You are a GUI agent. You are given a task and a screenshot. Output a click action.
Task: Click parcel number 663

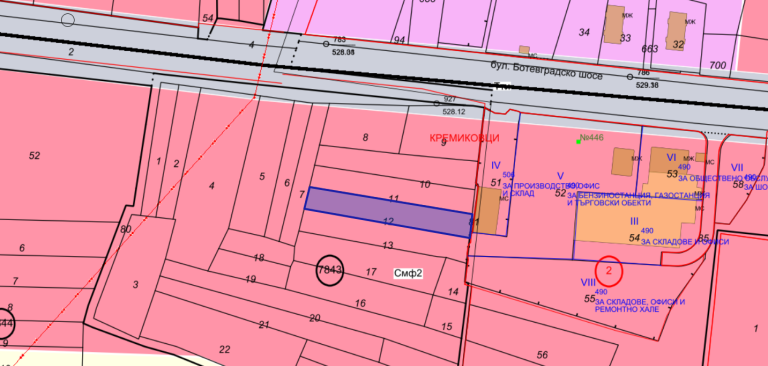(650, 49)
